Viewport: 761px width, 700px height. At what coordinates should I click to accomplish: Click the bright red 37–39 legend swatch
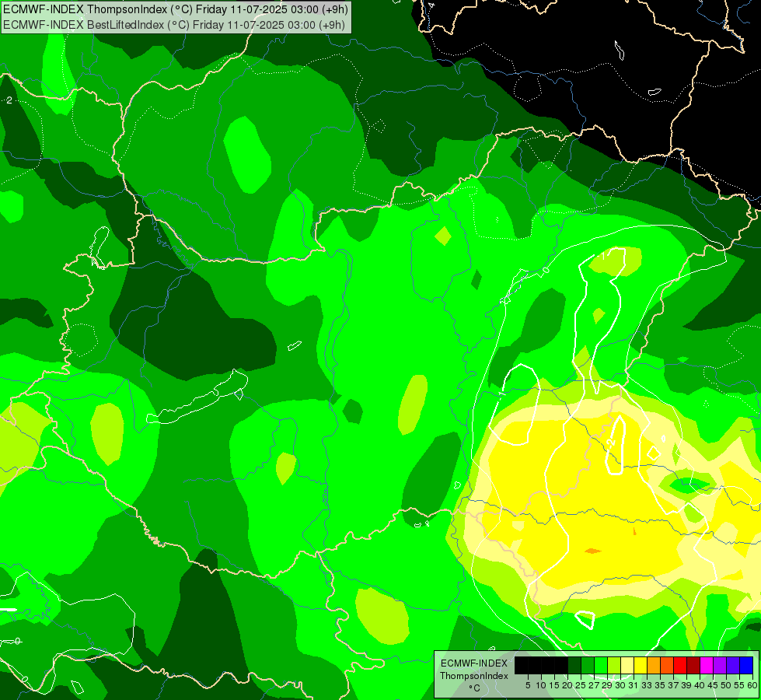click(680, 665)
